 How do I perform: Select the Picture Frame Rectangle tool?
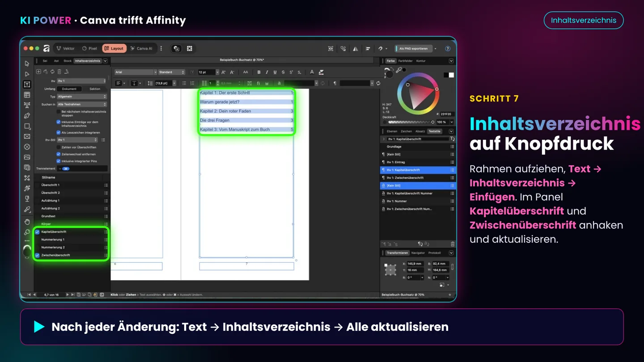(27, 136)
